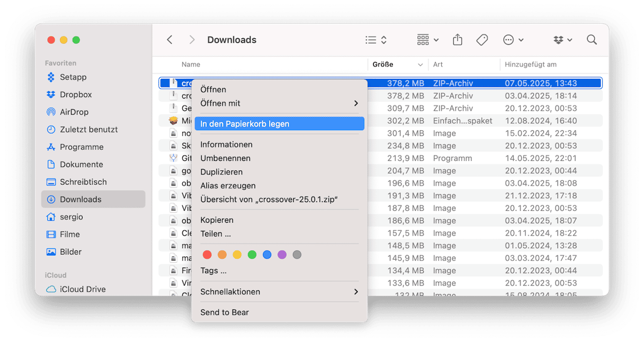The image size is (644, 342).
Task: Choose In den Papierkorb legen
Action: (279, 124)
